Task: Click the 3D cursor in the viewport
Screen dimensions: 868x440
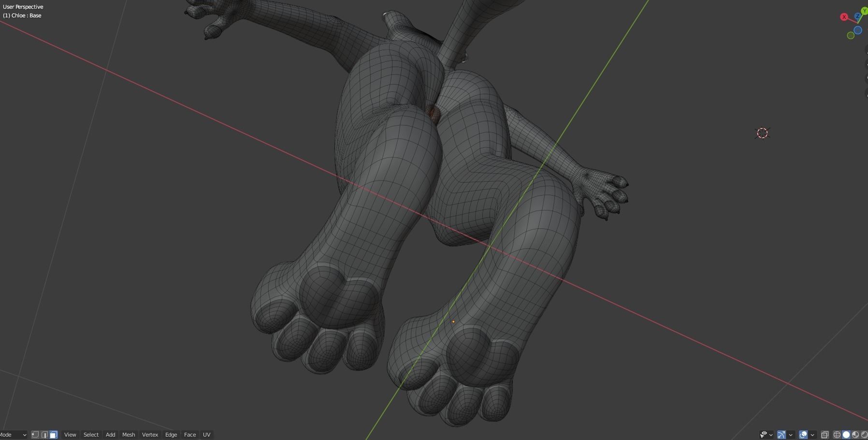Action: [x=762, y=133]
